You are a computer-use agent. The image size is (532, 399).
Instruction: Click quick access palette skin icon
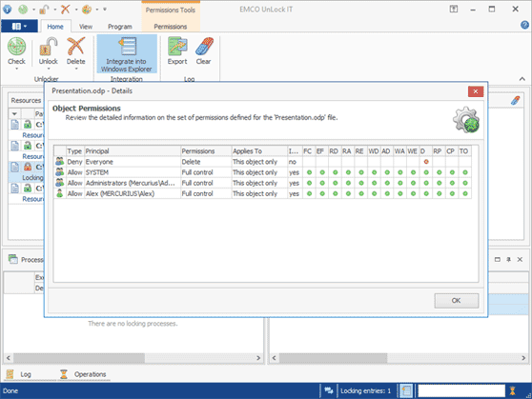pos(87,10)
